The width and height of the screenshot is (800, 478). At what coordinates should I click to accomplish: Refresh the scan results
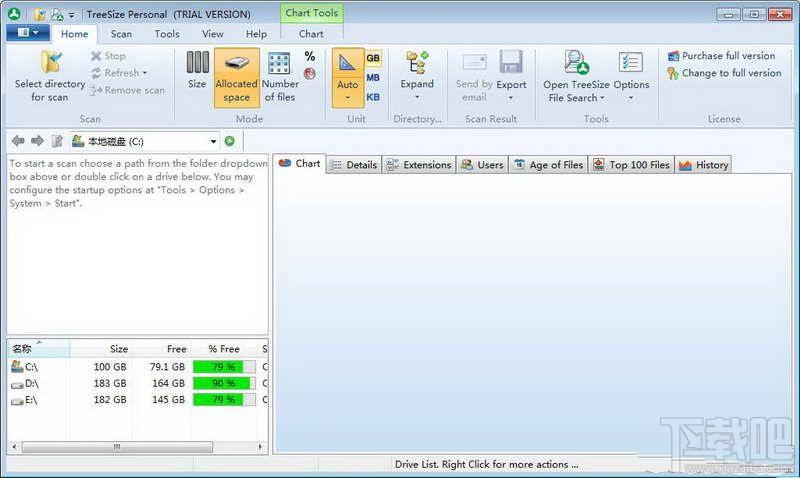pyautogui.click(x=116, y=73)
